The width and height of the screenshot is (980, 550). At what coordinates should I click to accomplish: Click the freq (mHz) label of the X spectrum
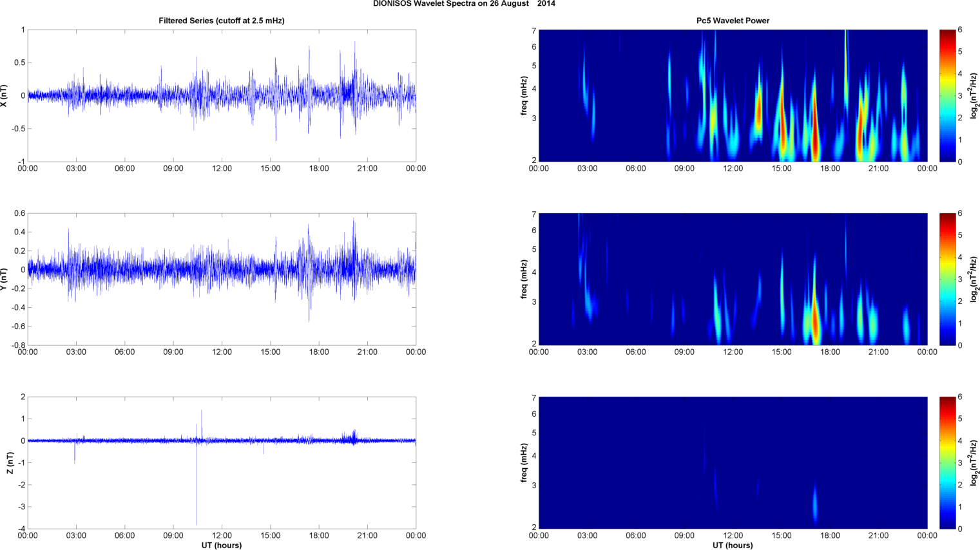pyautogui.click(x=524, y=95)
